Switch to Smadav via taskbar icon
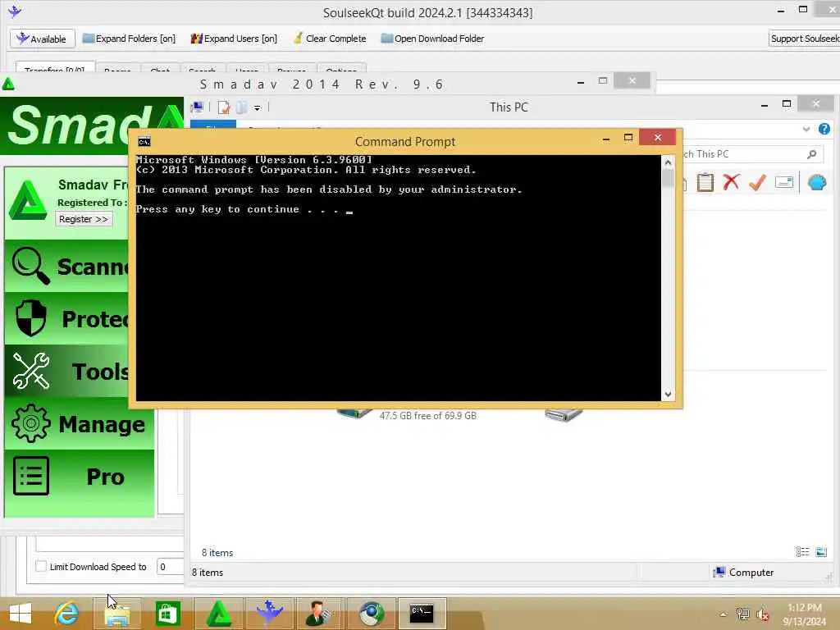 [218, 614]
